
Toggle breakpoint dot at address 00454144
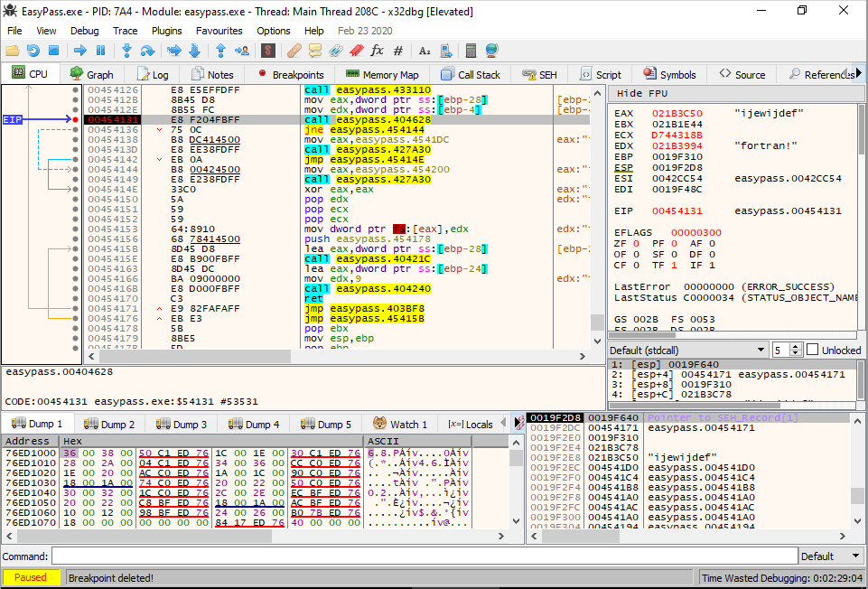coord(75,170)
